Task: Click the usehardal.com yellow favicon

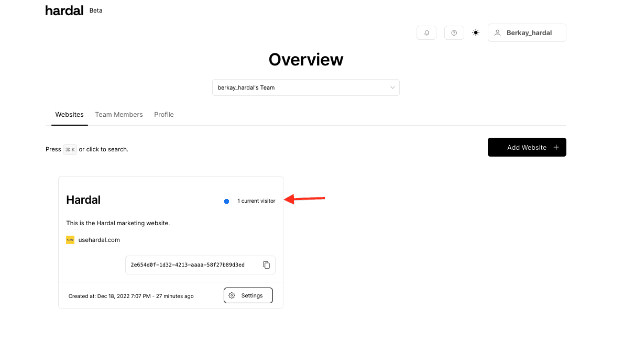Action: (70, 240)
